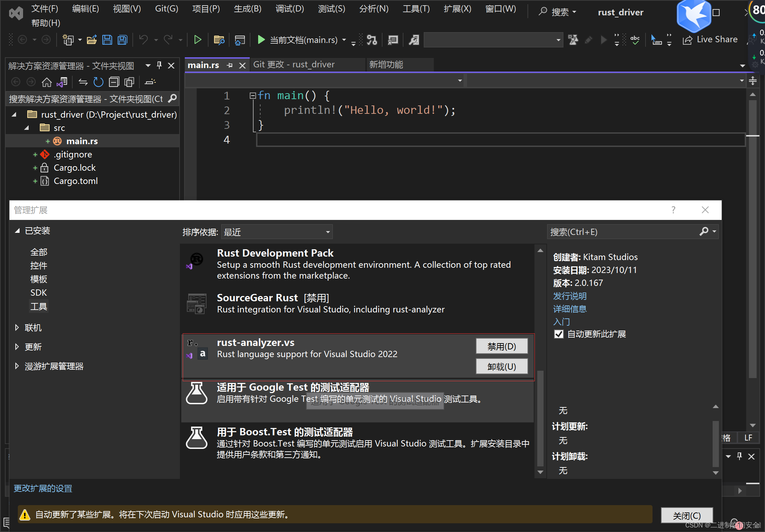Collapse the fn main code block
Image resolution: width=765 pixels, height=532 pixels.
click(x=253, y=95)
